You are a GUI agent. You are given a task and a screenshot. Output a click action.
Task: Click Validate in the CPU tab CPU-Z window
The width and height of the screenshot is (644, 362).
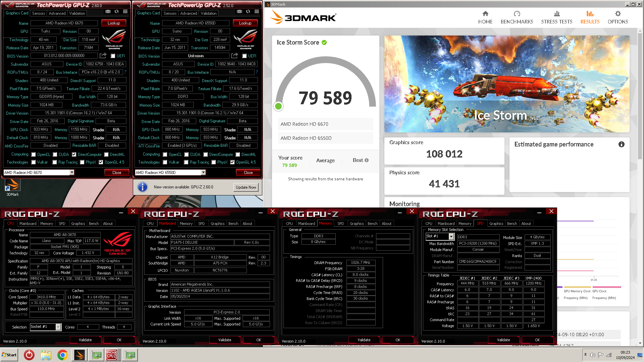pos(85,340)
